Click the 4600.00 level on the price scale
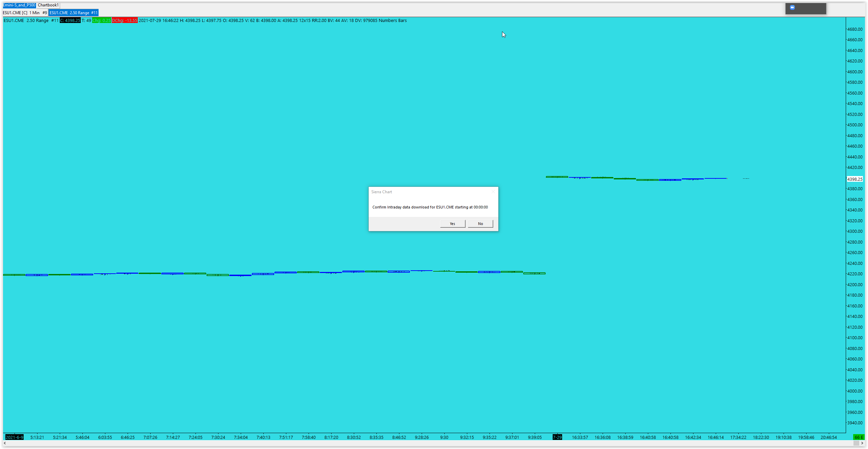868x449 pixels. [x=855, y=72]
